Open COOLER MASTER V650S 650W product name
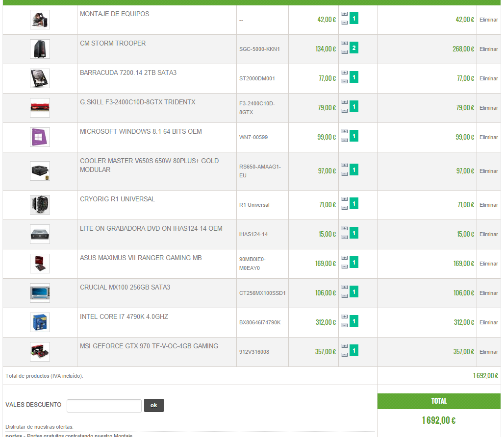The height and width of the screenshot is (437, 504). click(x=149, y=166)
